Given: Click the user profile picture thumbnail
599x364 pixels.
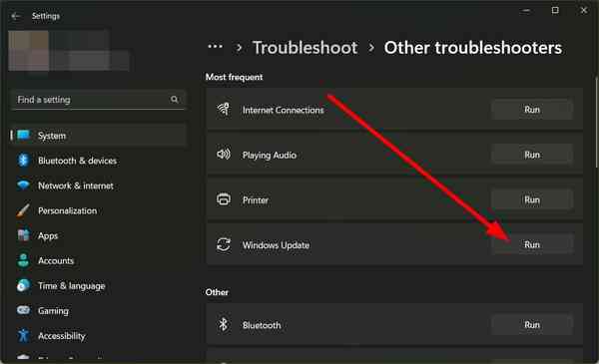Looking at the screenshot, I should (x=29, y=51).
